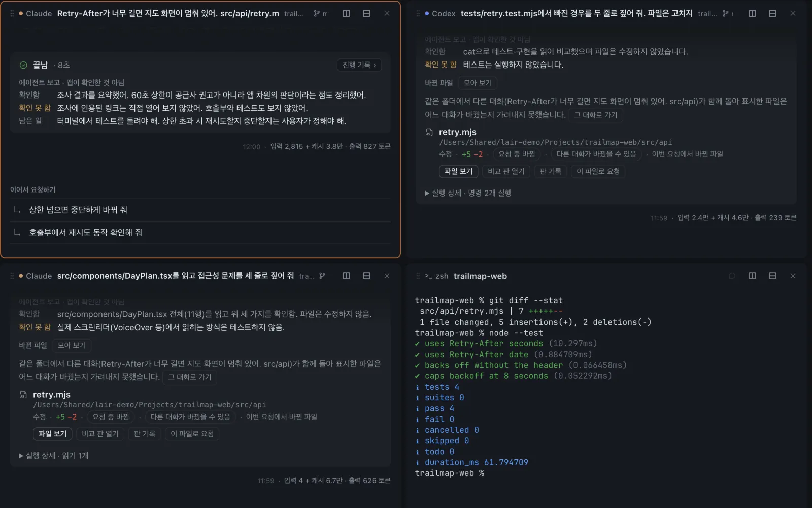
Task: Close the Codex pane
Action: [x=793, y=14]
